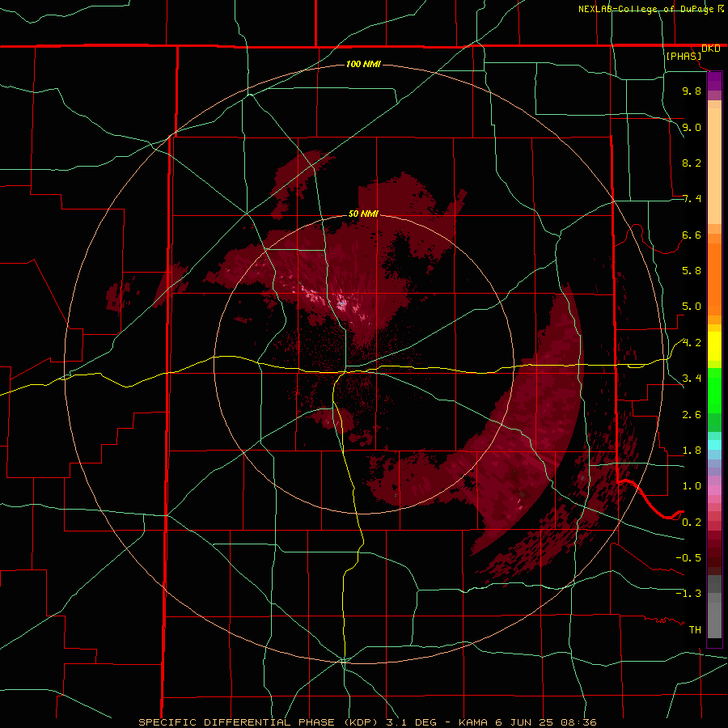
Task: Click the 2.6 scale value
Action: 692,415
